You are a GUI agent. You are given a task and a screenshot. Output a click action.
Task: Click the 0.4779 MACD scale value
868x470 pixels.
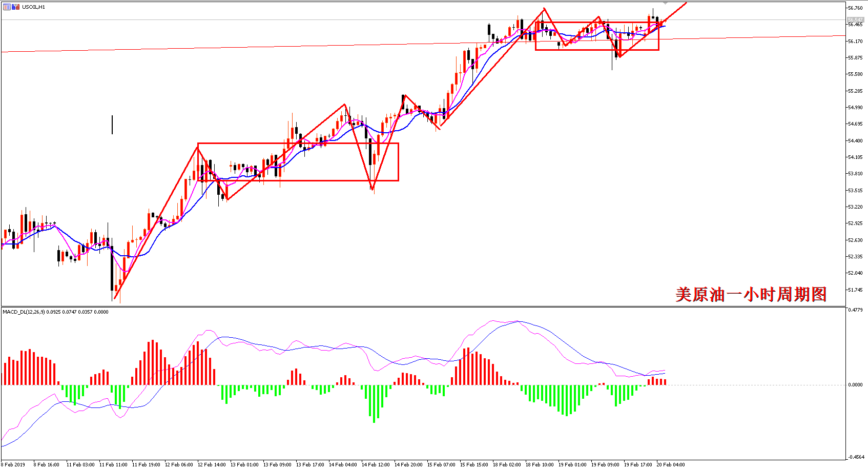tap(855, 310)
